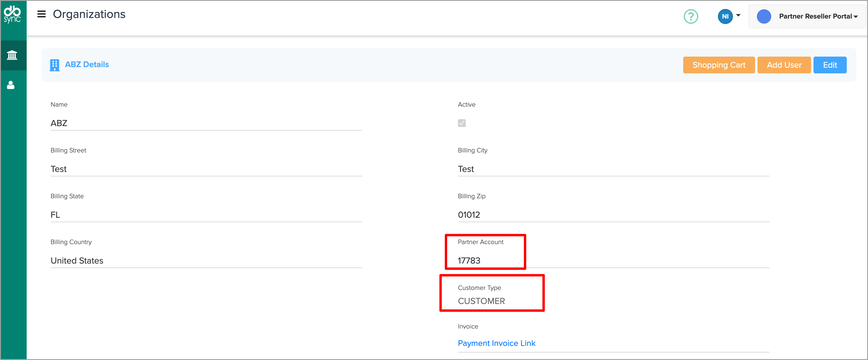Click the NI user avatar
This screenshot has height=360, width=868.
[725, 16]
